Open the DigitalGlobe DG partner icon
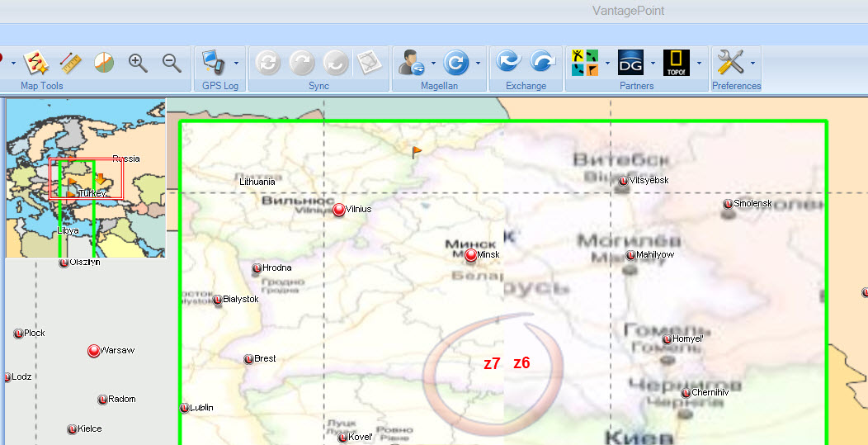This screenshot has height=445, width=868. [630, 63]
